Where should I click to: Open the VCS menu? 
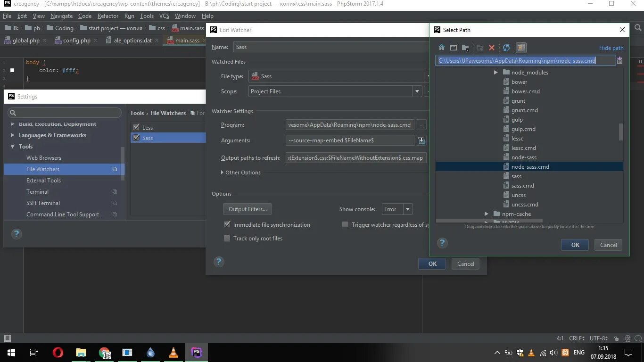tap(164, 16)
